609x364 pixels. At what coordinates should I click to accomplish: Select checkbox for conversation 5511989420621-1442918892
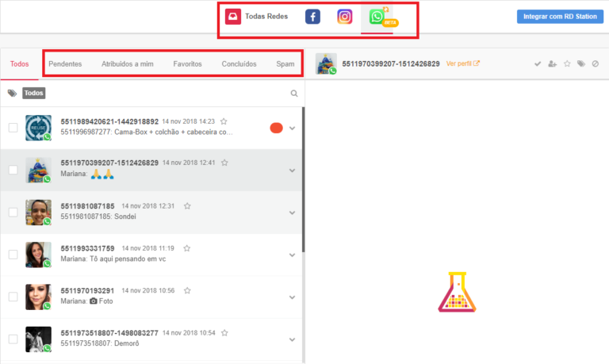pos(13,128)
